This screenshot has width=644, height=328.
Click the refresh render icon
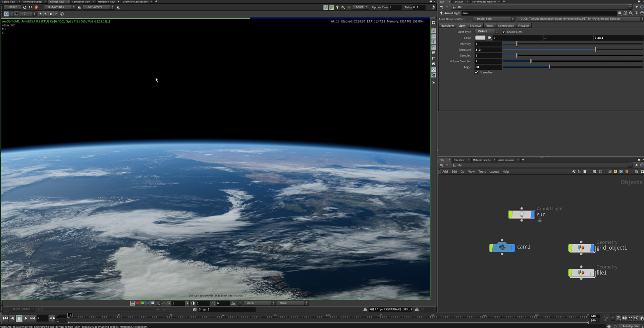click(24, 7)
